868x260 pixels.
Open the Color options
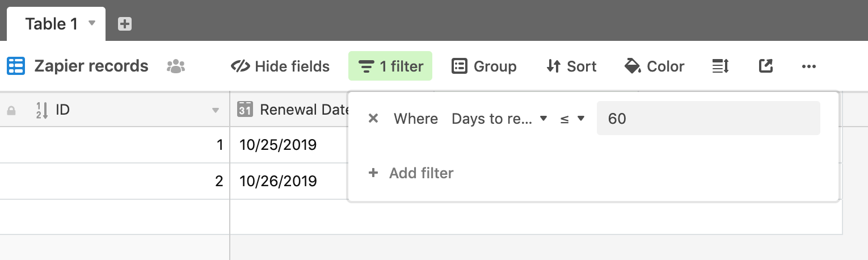click(x=654, y=66)
